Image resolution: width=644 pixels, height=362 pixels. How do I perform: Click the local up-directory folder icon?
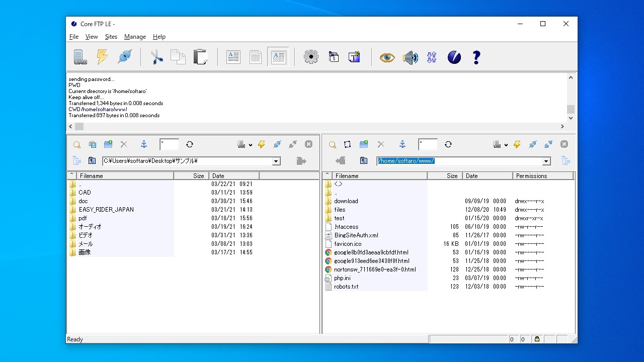tap(92, 161)
